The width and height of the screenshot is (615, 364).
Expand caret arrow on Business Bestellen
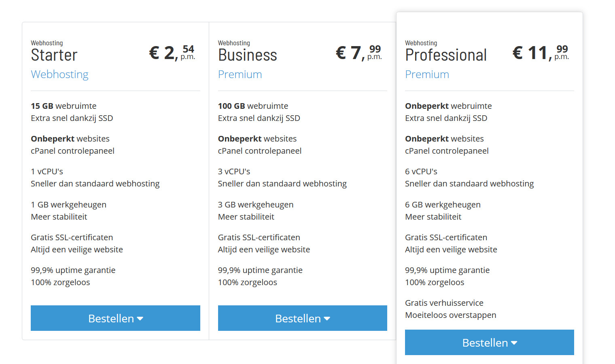coord(327,319)
